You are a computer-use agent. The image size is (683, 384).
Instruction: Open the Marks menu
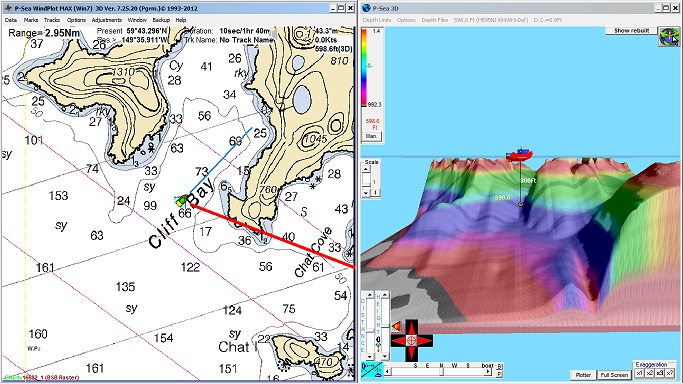(31, 20)
